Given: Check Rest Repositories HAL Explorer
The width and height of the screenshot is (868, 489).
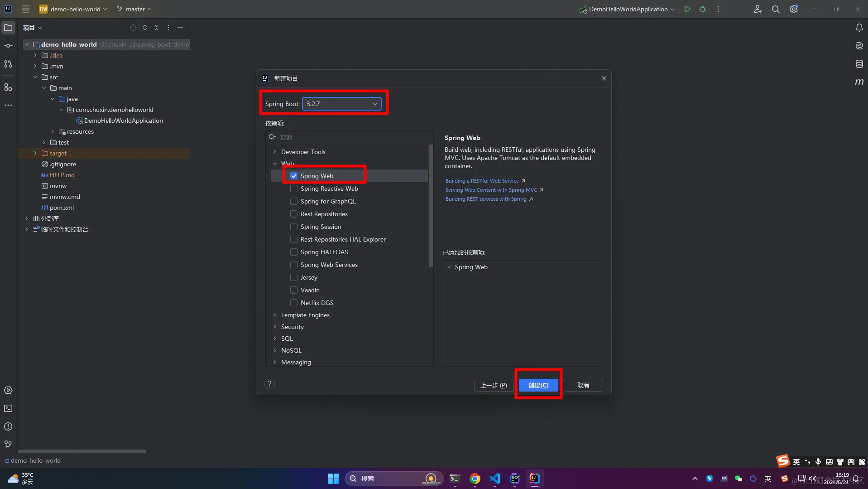Looking at the screenshot, I should click(x=294, y=239).
